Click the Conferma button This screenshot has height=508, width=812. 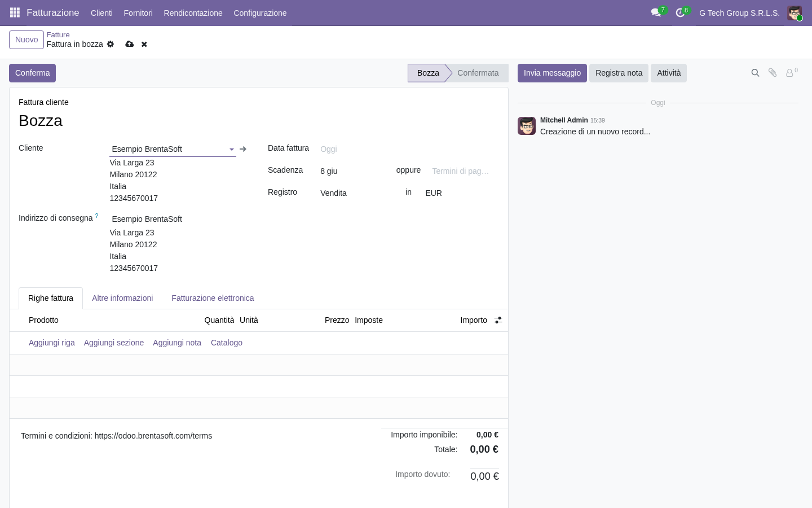point(32,73)
